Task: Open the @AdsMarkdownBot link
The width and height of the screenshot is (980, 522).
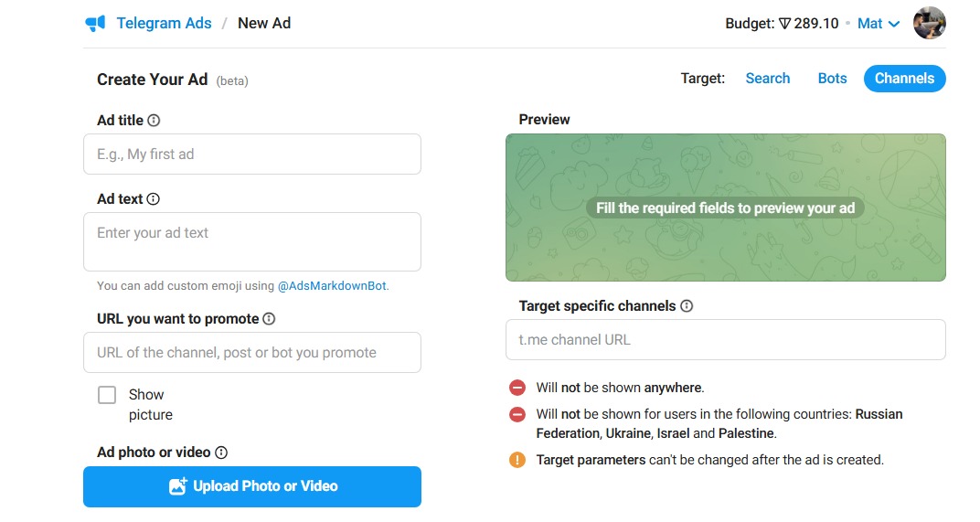Action: 332,286
